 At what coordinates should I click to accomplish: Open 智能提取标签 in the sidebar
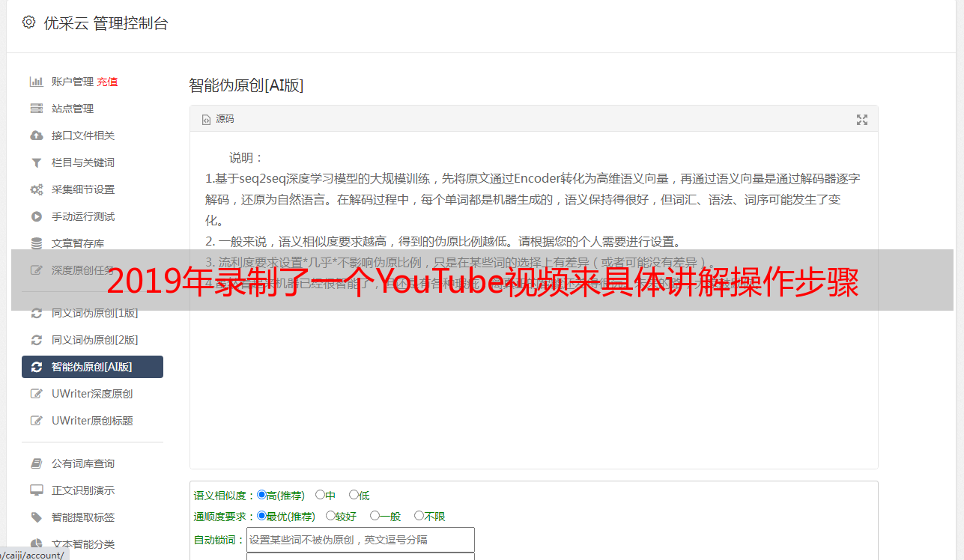click(x=83, y=517)
